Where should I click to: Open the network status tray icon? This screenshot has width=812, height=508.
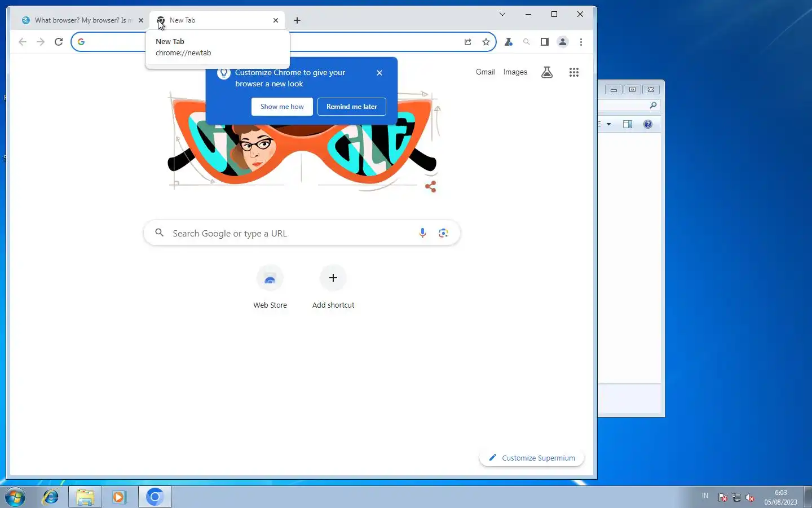pyautogui.click(x=736, y=497)
